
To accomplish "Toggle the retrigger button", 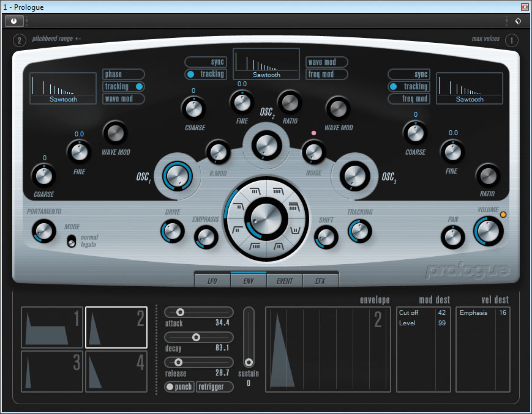I will (214, 386).
